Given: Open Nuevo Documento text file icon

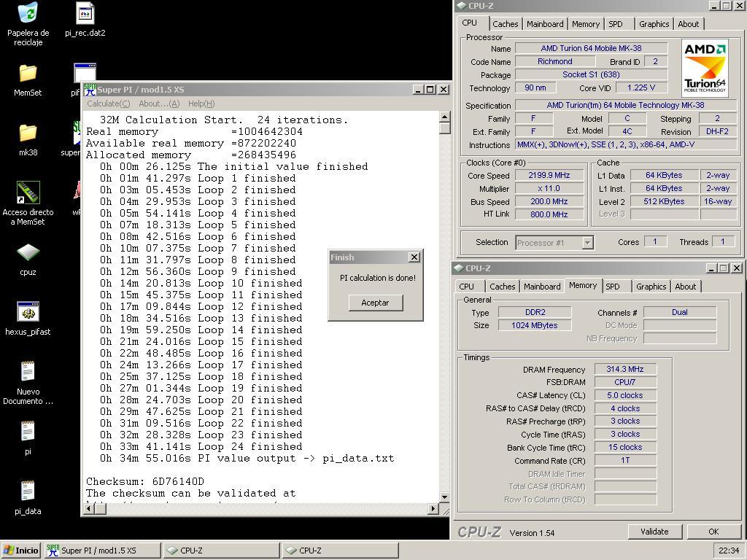Looking at the screenshot, I should [x=28, y=372].
